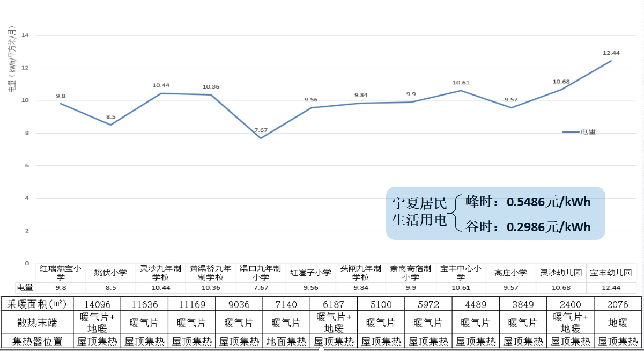This screenshot has width=644, height=351.
Task: Select the 12.44 data label above the line
Action: click(x=611, y=53)
